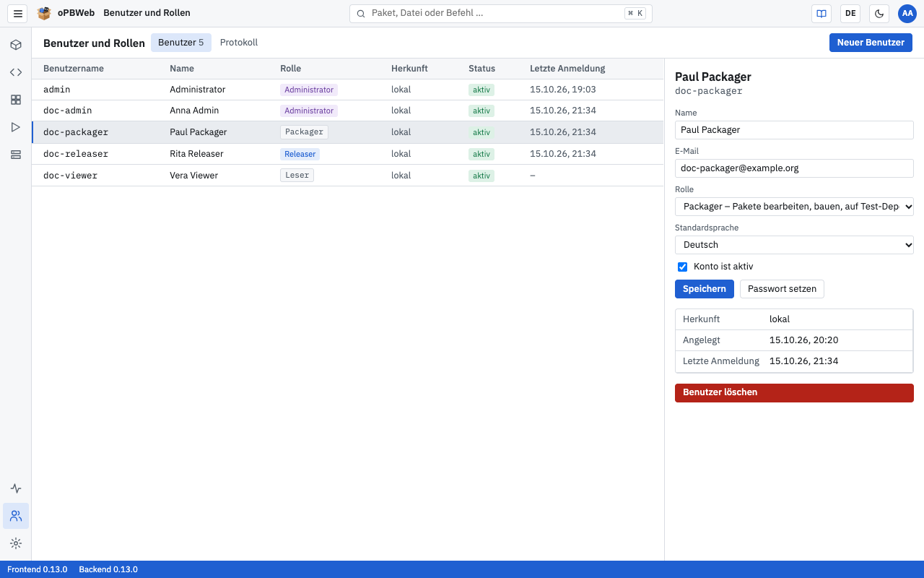
Task: Click Vera Viewer name cell
Action: click(193, 176)
